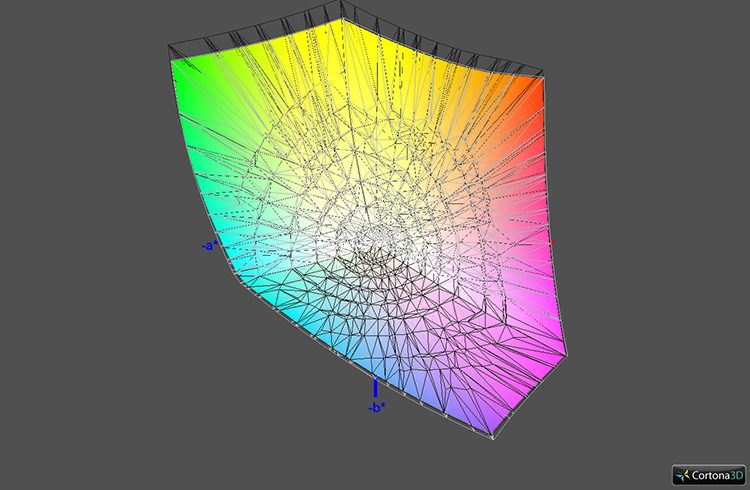Click the 3D color gamut model

368,220
